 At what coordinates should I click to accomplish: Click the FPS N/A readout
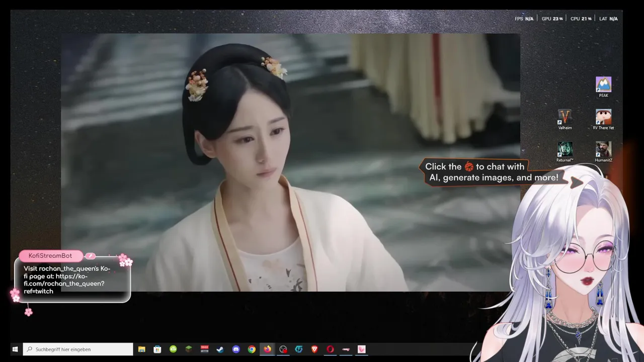524,19
